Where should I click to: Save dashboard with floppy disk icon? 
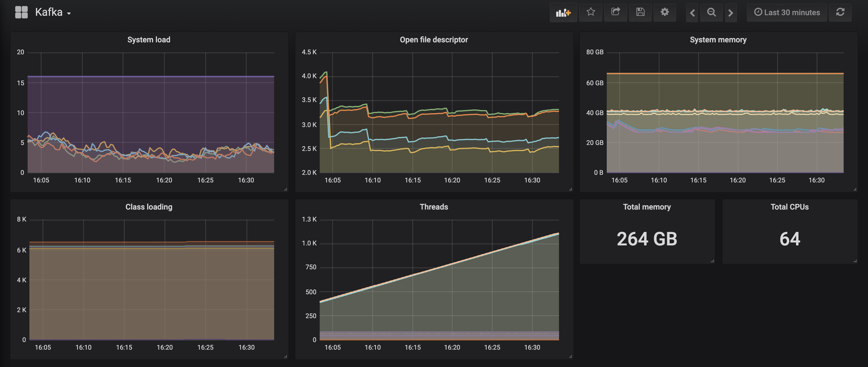point(640,12)
